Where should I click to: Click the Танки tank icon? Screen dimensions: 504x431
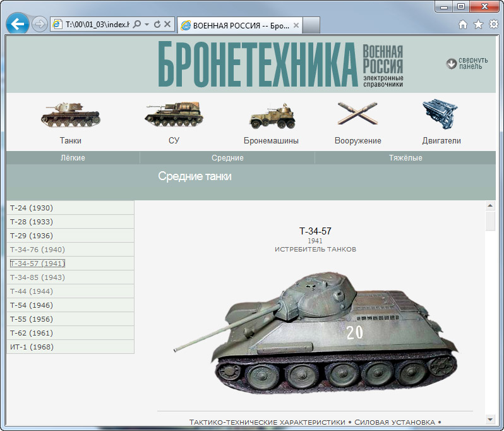pos(70,115)
